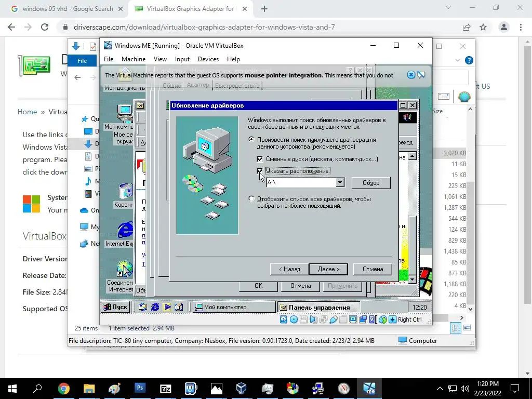The width and height of the screenshot is (532, 399).
Task: Launch Windows Media Player quick launch icon
Action: tap(167, 307)
